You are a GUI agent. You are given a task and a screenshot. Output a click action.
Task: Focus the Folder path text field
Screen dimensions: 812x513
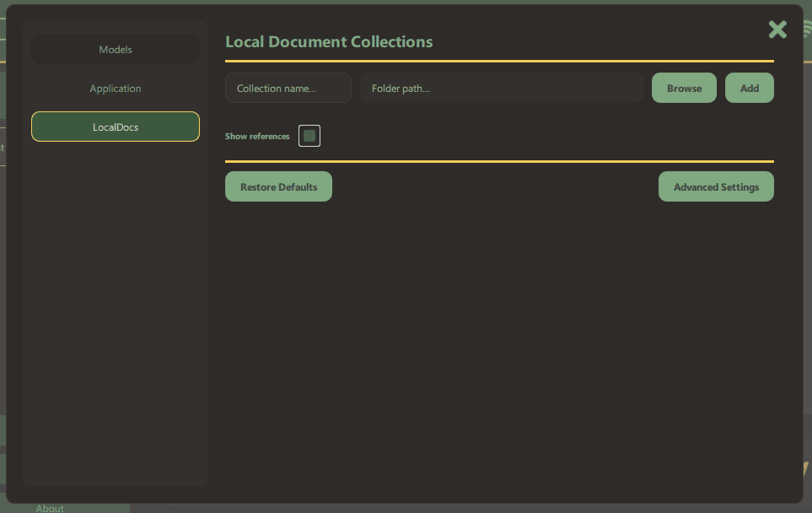[502, 88]
